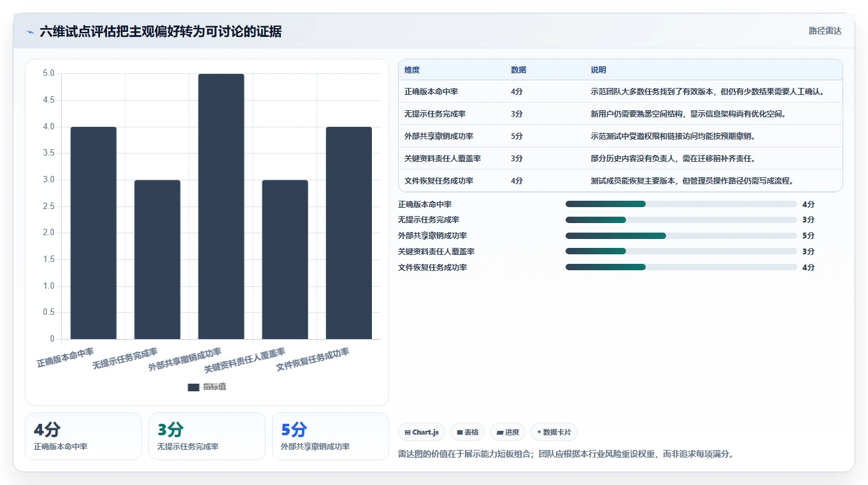The height and width of the screenshot is (485, 868).
Task: Click the 外部共享撤销成功率 progress bar
Action: [x=681, y=236]
